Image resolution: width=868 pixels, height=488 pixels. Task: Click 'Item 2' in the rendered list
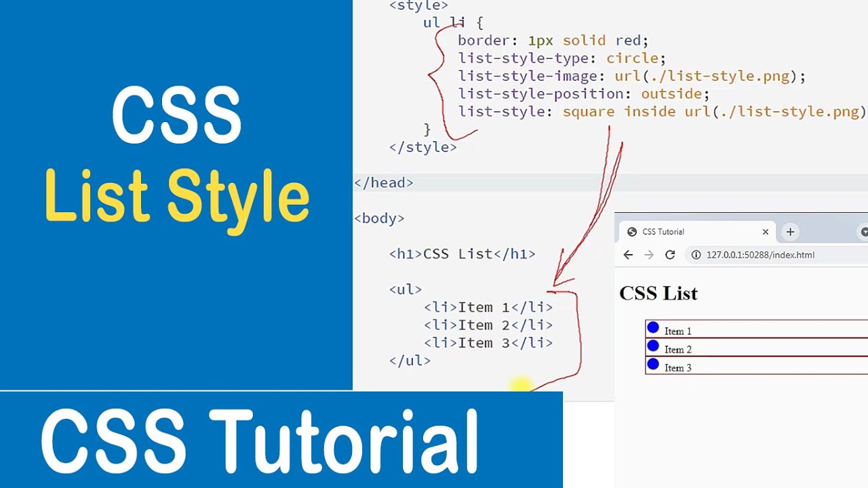click(678, 350)
